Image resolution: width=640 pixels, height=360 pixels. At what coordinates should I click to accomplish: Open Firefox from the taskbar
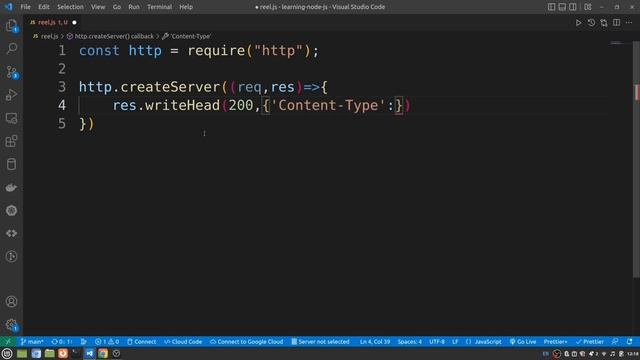pos(63,353)
